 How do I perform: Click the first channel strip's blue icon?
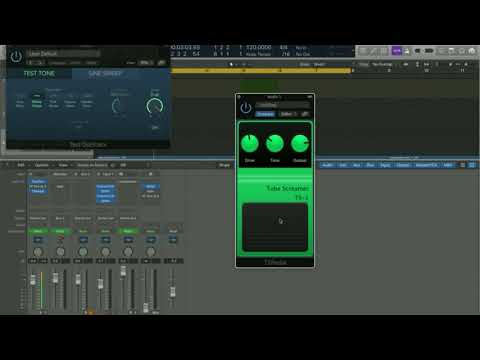coord(38,240)
